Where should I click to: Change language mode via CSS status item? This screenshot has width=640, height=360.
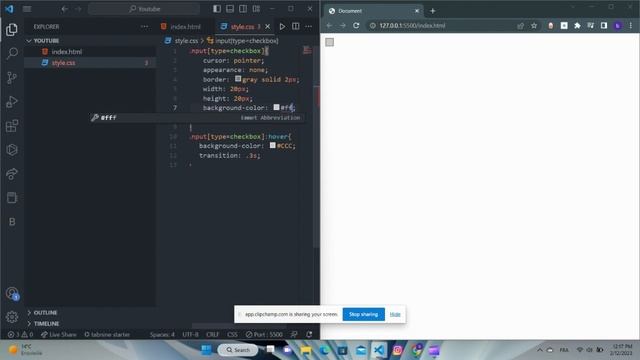[x=232, y=335]
